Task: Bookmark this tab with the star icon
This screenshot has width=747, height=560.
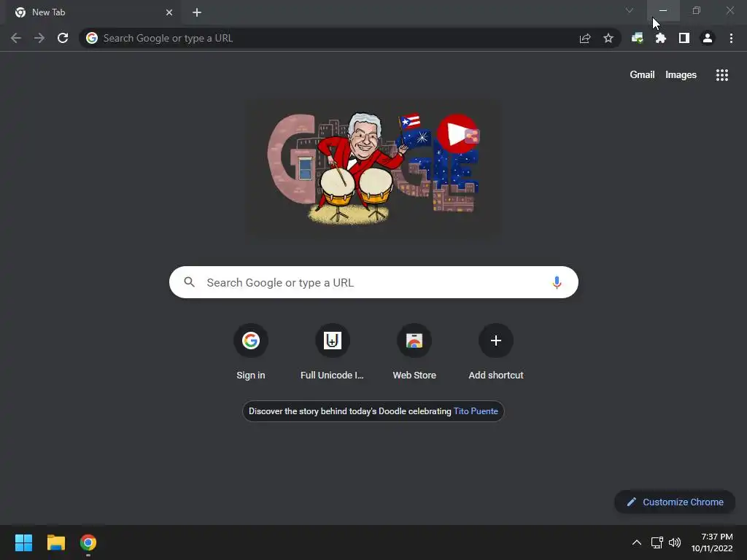Action: 608,38
